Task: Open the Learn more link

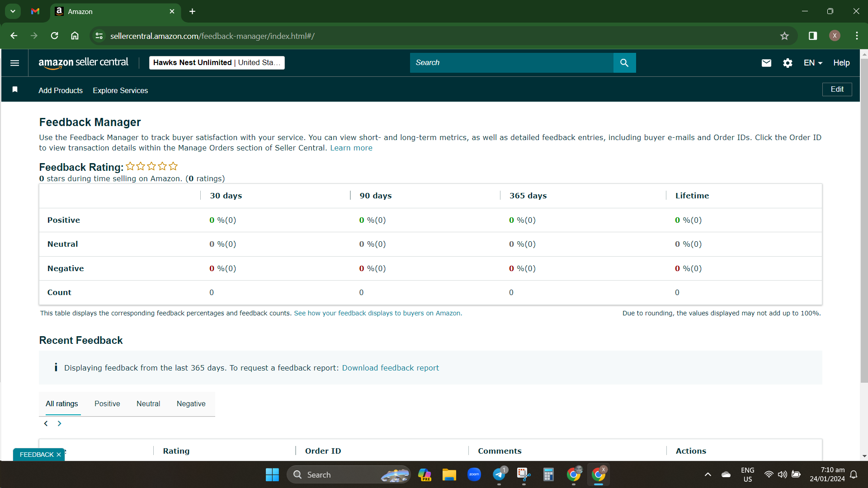Action: [x=351, y=148]
